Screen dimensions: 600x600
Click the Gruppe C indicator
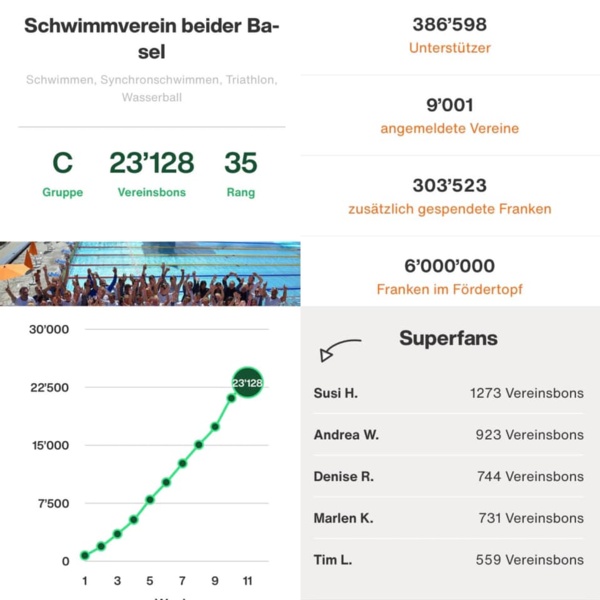coord(63,172)
